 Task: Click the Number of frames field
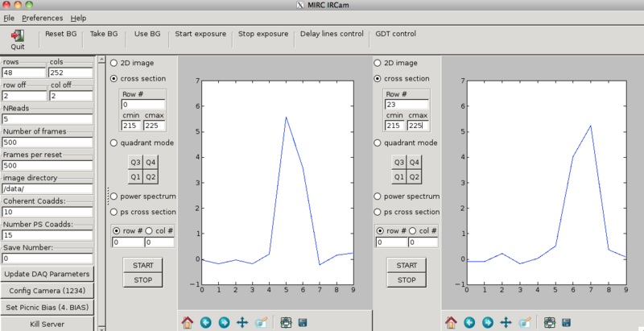pyautogui.click(x=47, y=143)
